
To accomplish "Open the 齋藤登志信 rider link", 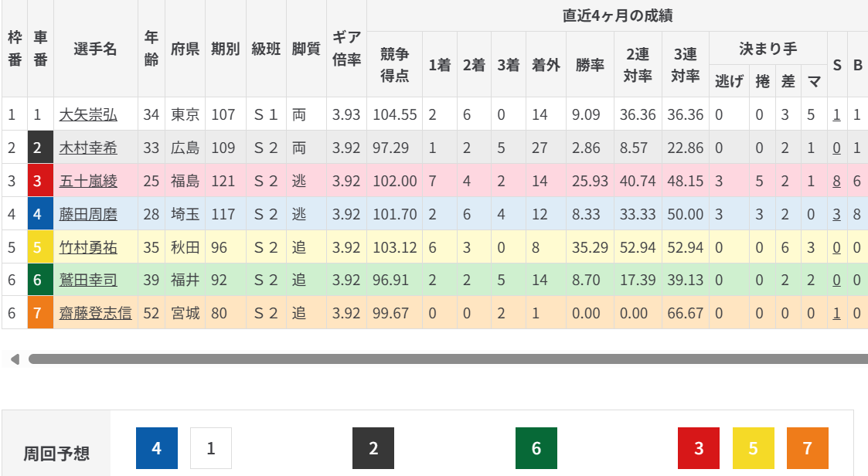I will (x=95, y=313).
